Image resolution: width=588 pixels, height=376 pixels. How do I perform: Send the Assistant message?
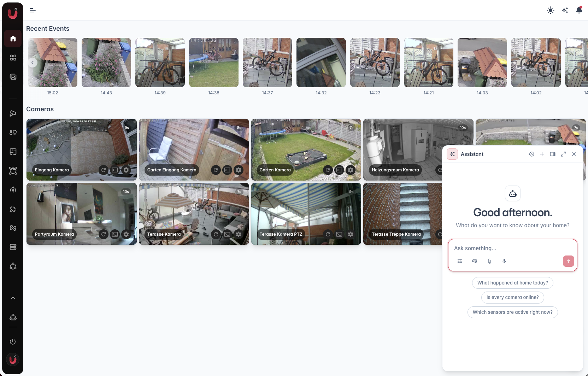pos(569,261)
